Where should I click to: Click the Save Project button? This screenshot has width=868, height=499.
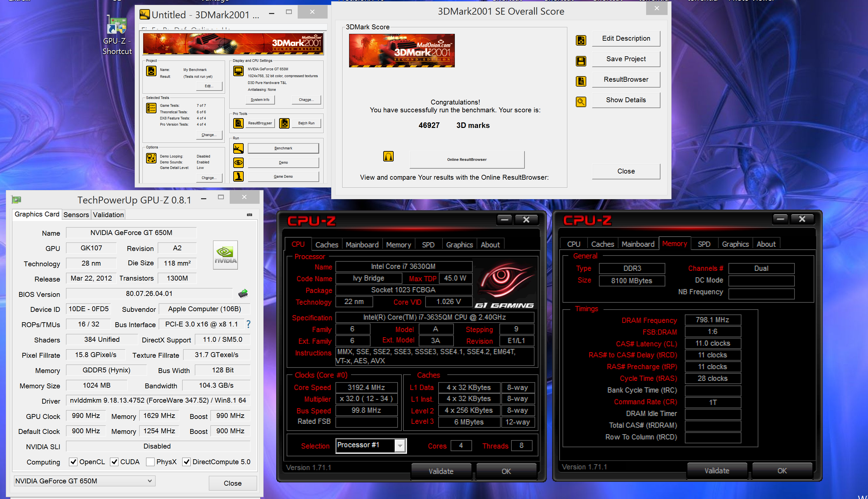(x=626, y=59)
